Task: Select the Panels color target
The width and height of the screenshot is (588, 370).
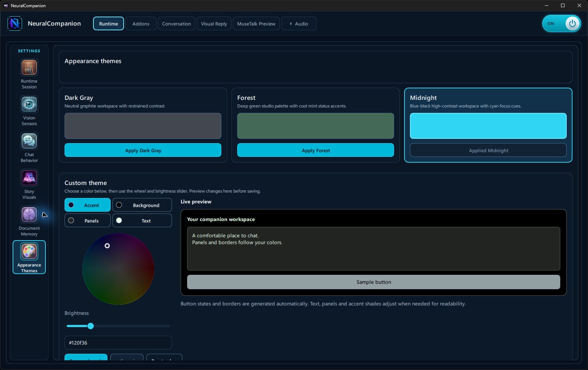Action: coord(88,220)
